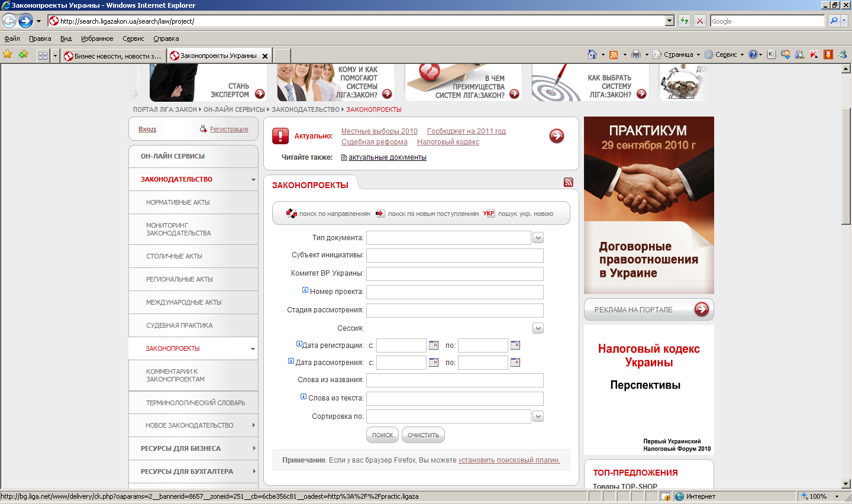852x504 pixels.
Task: Click the ПОИСК button
Action: (382, 435)
